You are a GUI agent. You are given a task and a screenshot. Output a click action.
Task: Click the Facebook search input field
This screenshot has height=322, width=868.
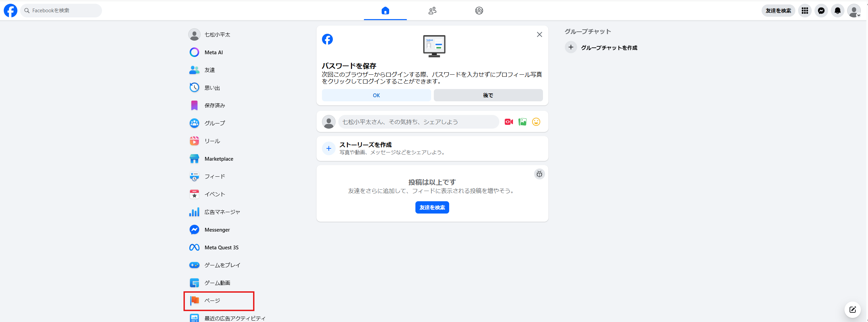click(61, 11)
